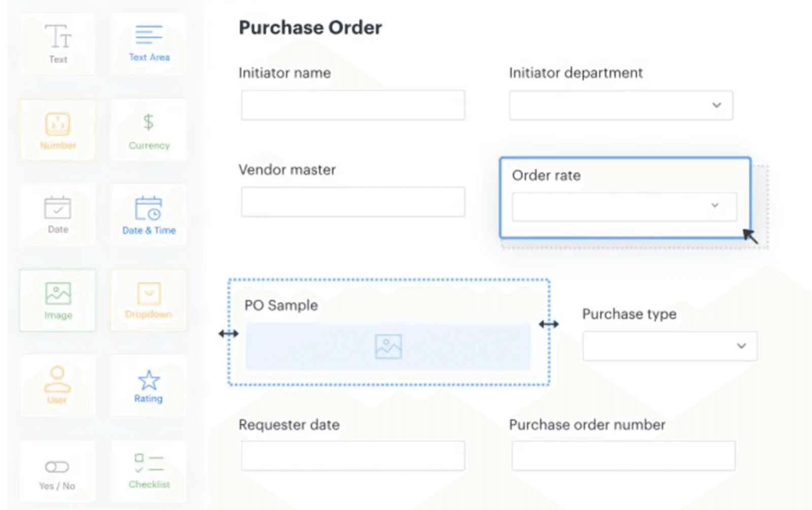Viewport: 812px width, 510px height.
Task: Click the Purchase order number label
Action: click(587, 425)
